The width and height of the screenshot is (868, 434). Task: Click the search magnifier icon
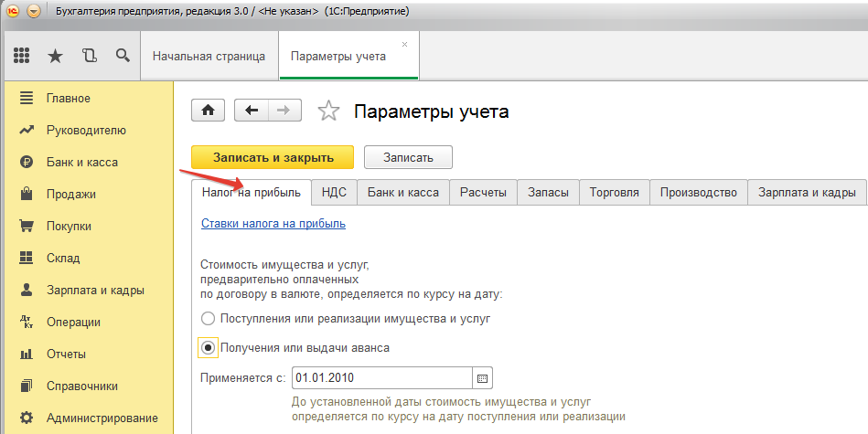pyautogui.click(x=122, y=56)
